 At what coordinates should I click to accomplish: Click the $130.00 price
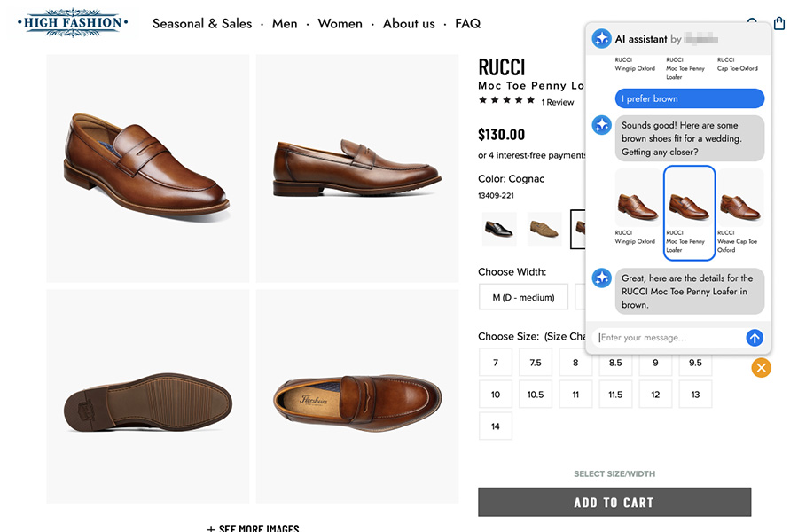click(x=501, y=135)
